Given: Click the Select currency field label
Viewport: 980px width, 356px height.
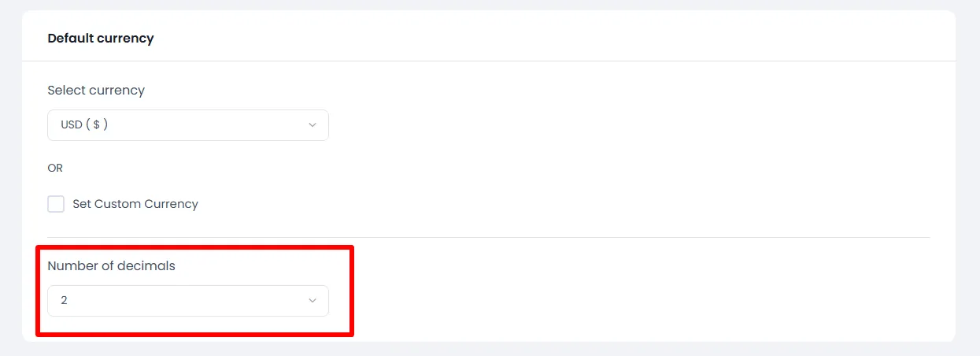Looking at the screenshot, I should [96, 91].
